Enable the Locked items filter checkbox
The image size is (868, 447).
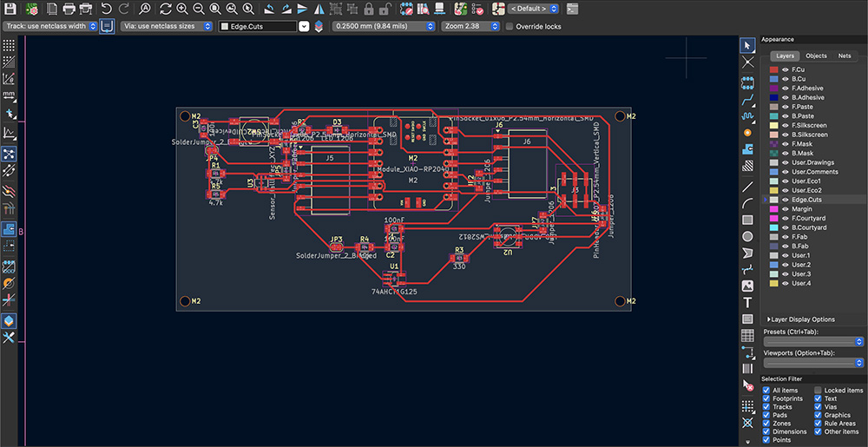[x=818, y=391]
